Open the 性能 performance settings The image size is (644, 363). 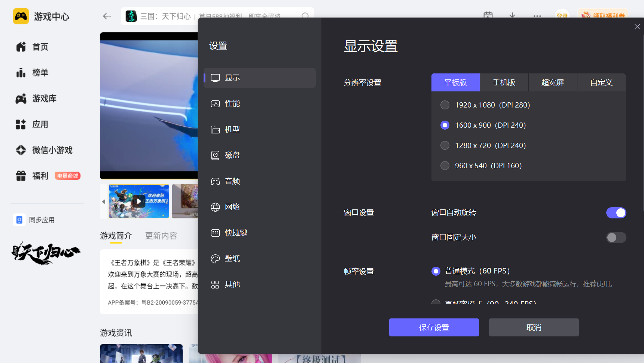tap(232, 104)
